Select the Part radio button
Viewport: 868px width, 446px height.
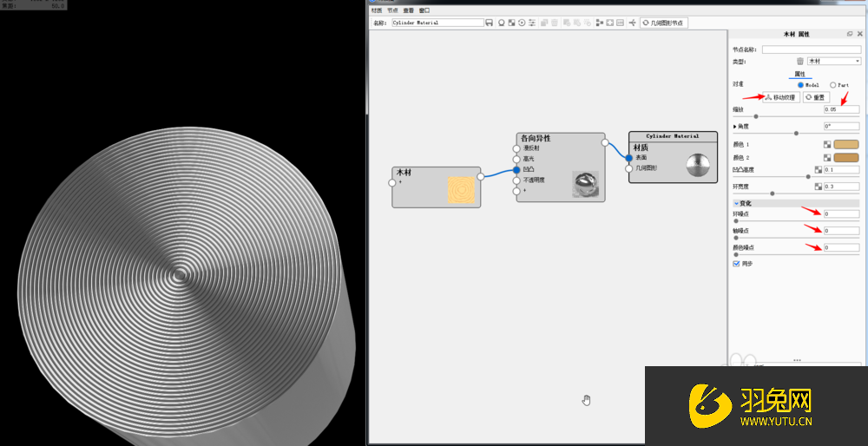[832, 85]
